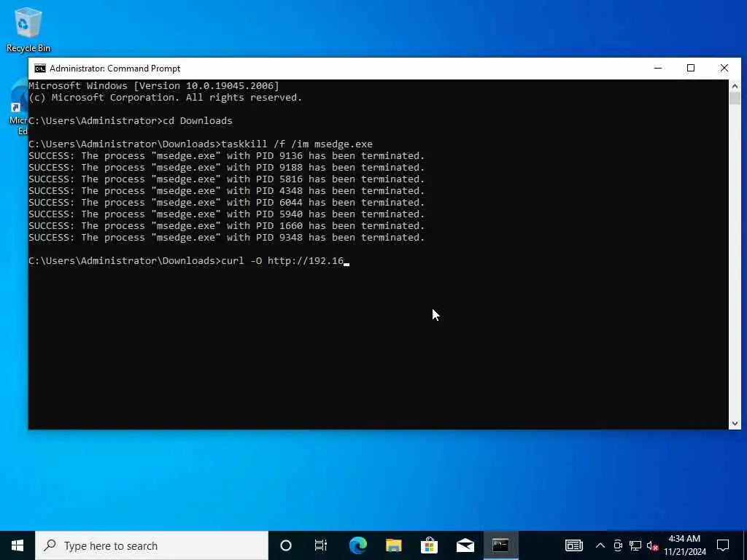Select the Command Prompt taskbar button

[500, 545]
